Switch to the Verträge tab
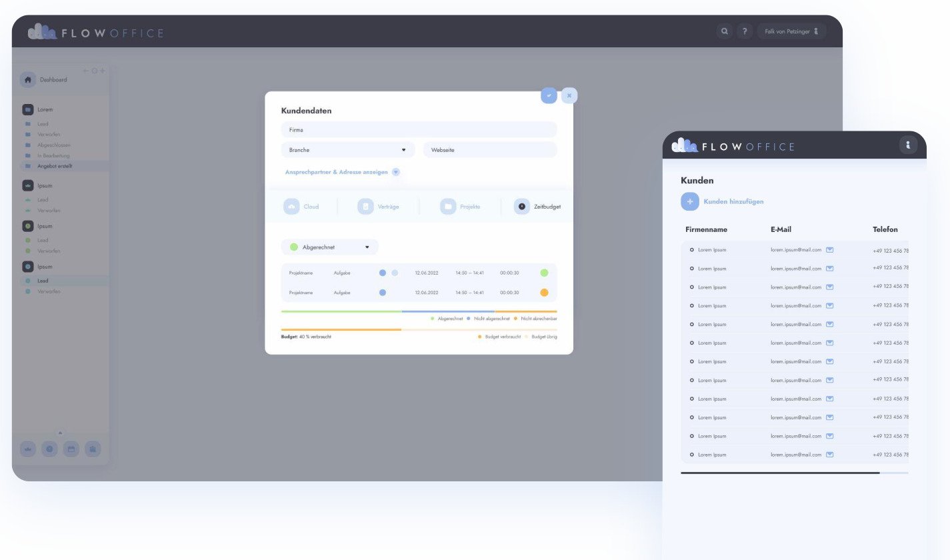 (378, 207)
